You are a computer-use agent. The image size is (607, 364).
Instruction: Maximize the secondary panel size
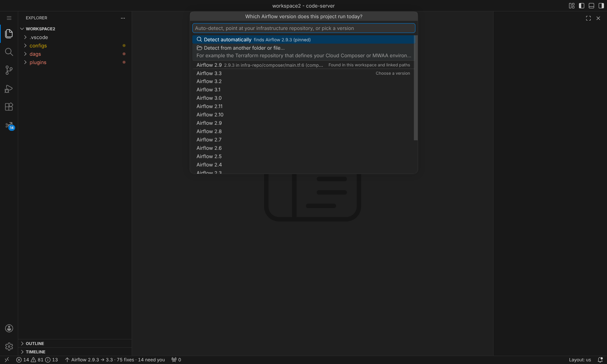pyautogui.click(x=588, y=18)
